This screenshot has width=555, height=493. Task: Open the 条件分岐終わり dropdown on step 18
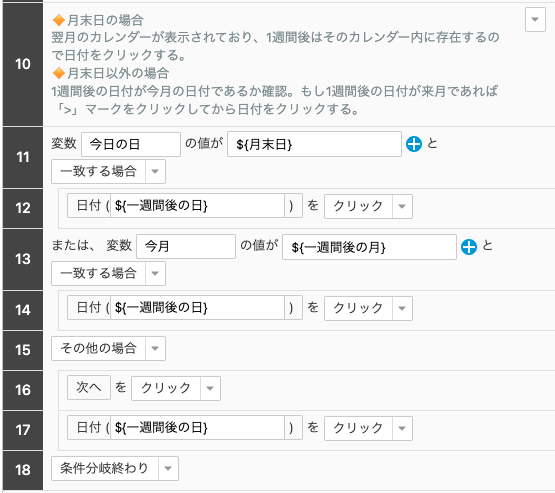pos(168,469)
